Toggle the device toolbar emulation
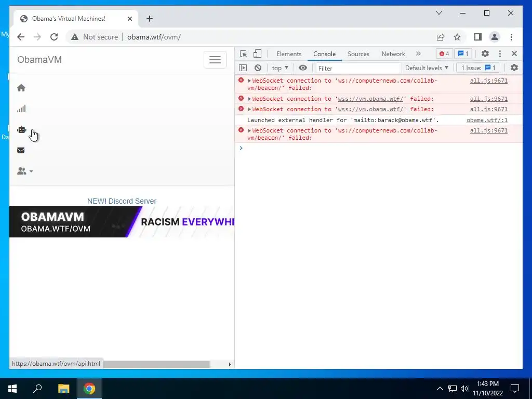532x399 pixels. 258,54
